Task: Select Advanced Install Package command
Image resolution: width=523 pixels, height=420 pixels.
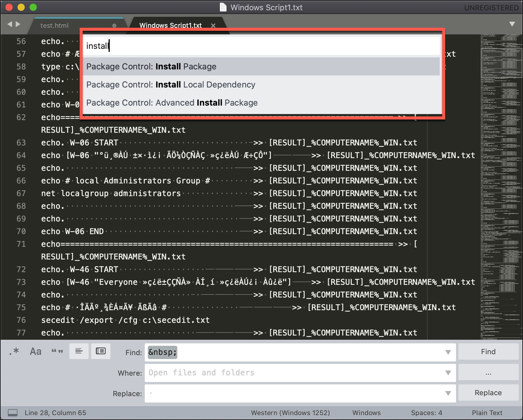Action: 261,103
